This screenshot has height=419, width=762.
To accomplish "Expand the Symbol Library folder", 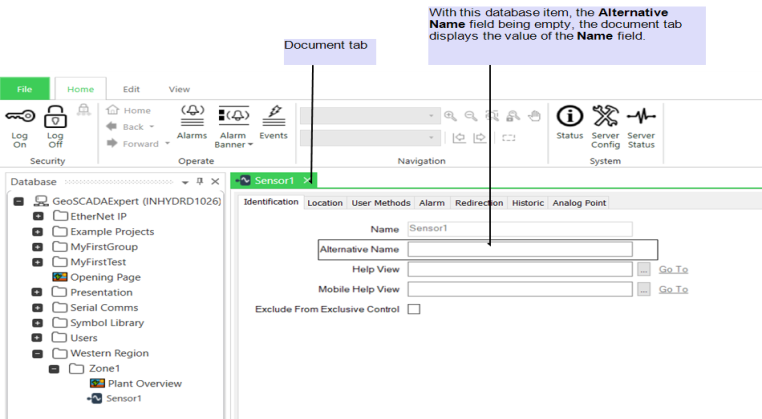I will point(38,323).
